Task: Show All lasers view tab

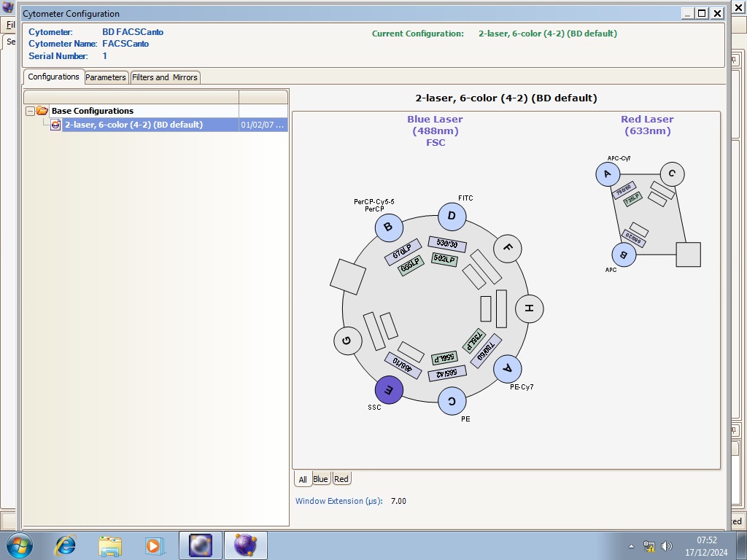Action: tap(303, 480)
